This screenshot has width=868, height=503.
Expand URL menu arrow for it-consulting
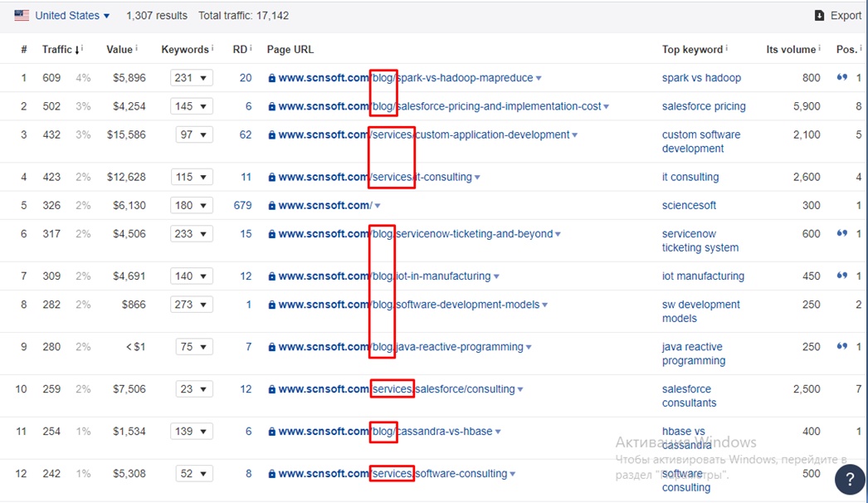click(477, 178)
